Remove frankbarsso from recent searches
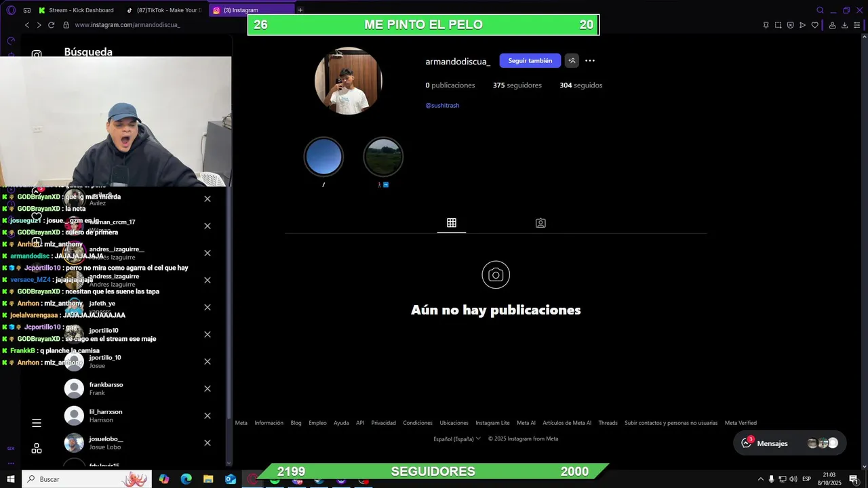868x488 pixels. (208, 388)
